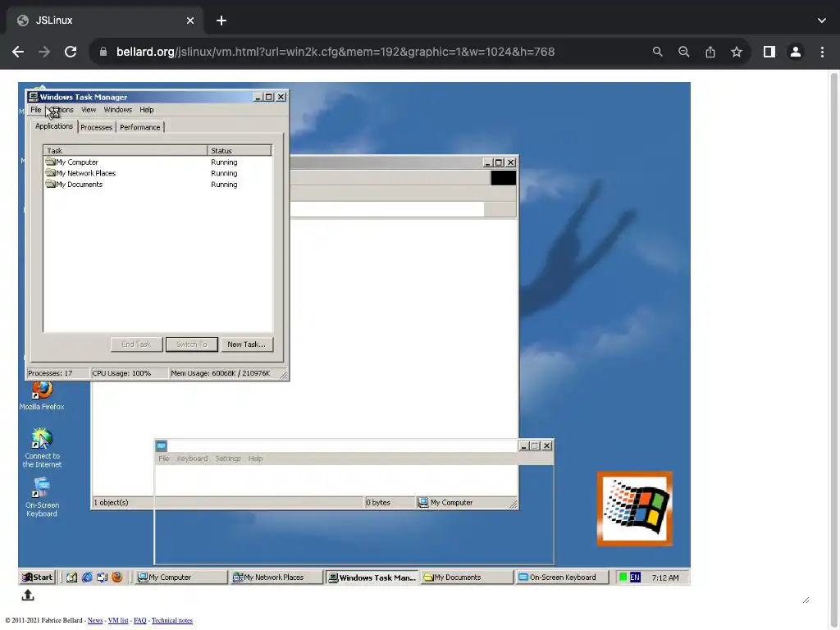Click the End Task button
840x630 pixels.
(137, 345)
